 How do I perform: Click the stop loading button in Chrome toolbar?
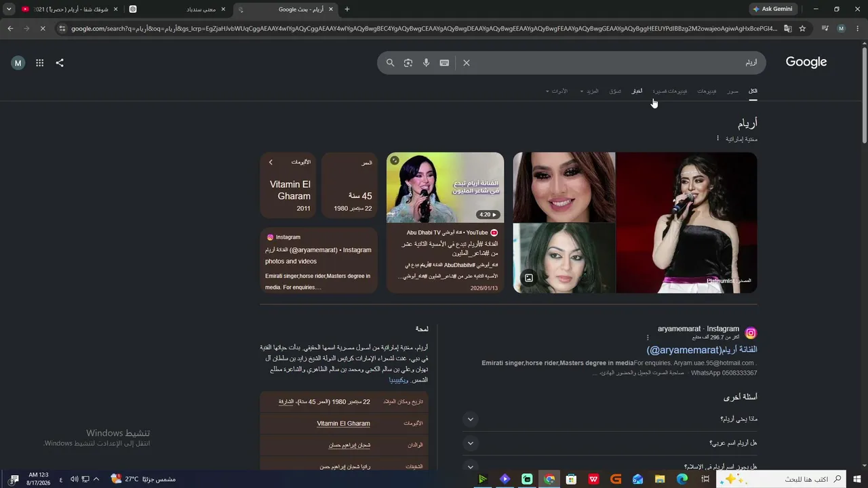42,28
